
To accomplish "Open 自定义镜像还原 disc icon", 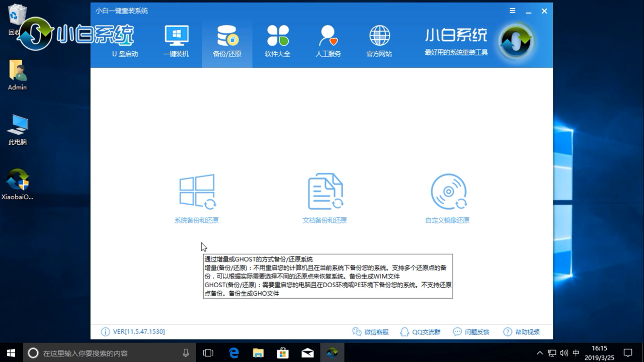I will 448,191.
